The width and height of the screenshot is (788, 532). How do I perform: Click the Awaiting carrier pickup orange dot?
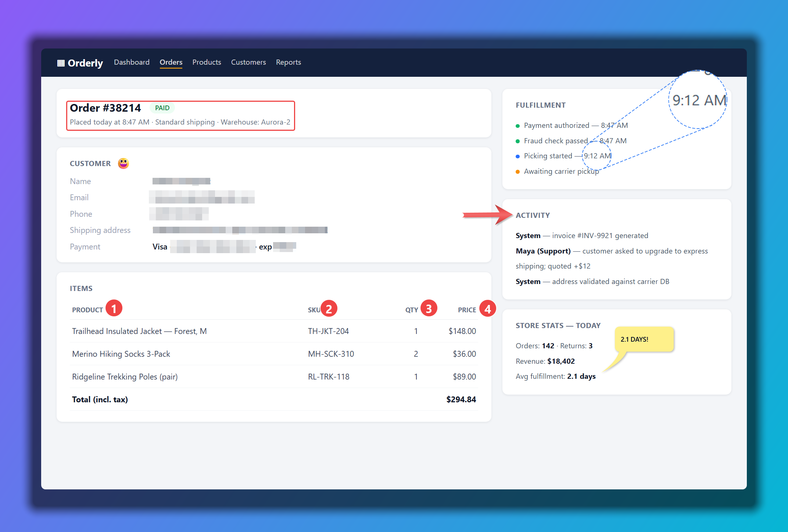(x=517, y=172)
